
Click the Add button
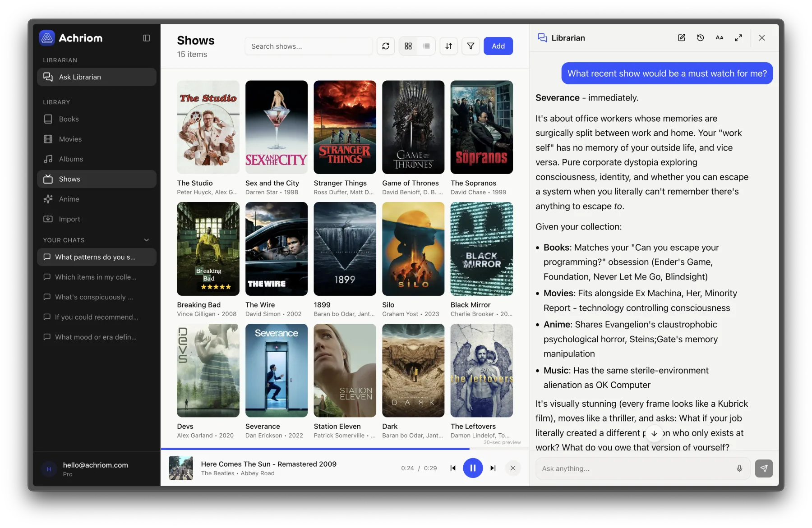coord(498,46)
